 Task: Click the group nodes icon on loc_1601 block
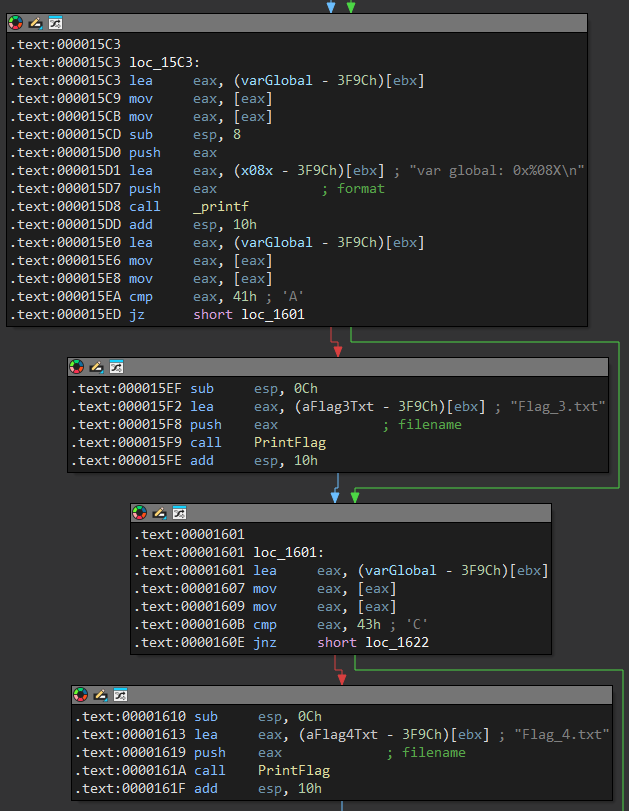click(x=179, y=513)
